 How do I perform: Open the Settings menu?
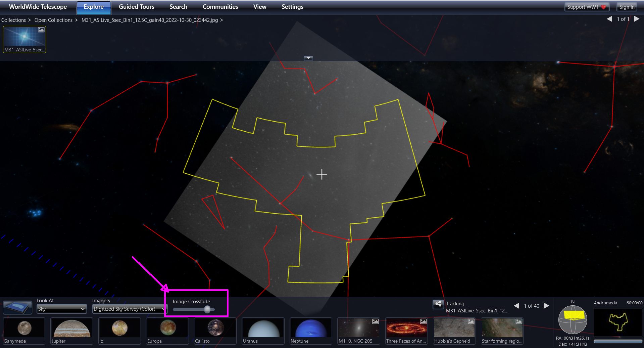point(292,7)
